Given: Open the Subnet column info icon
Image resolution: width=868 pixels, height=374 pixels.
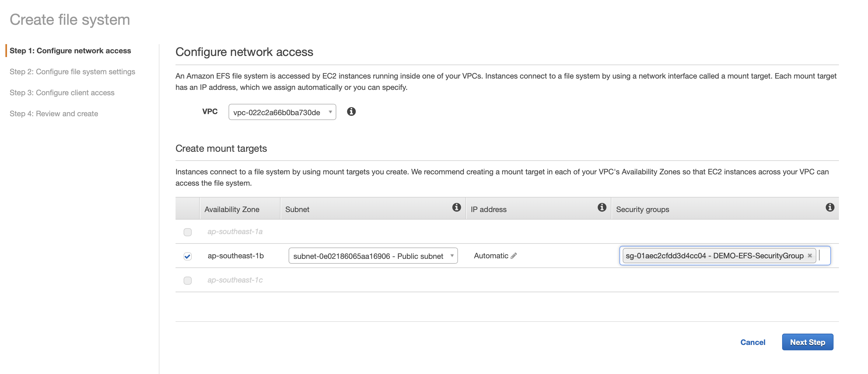Looking at the screenshot, I should click(456, 207).
